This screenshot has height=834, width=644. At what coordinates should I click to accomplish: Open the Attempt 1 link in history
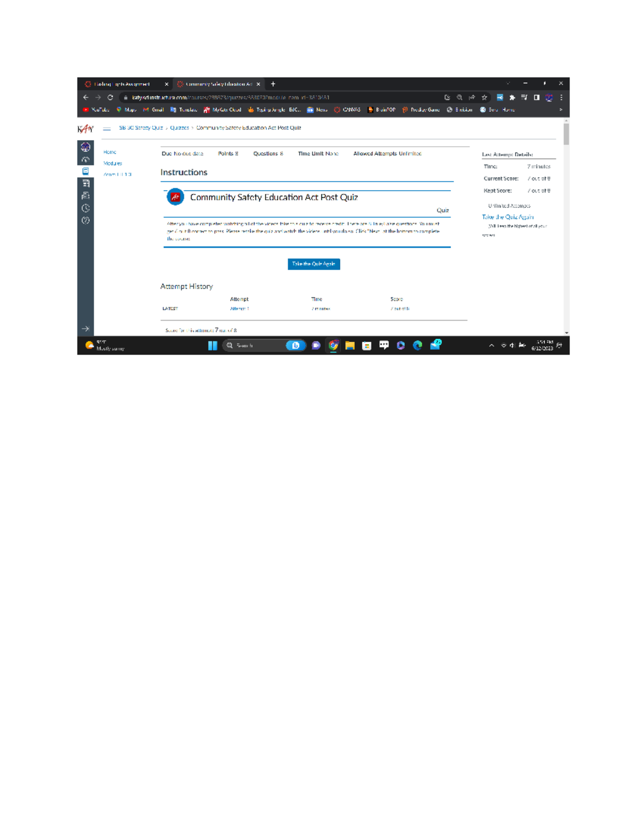pyautogui.click(x=239, y=309)
